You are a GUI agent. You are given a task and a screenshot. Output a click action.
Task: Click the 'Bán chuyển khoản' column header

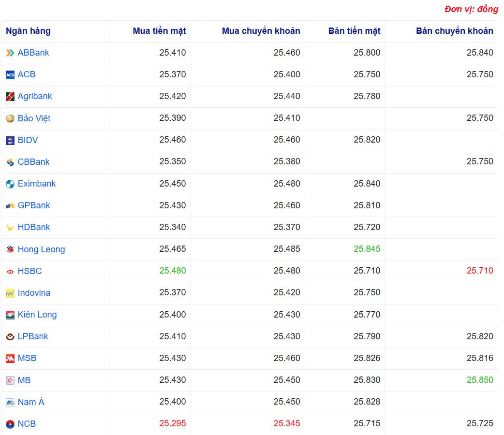click(x=454, y=30)
